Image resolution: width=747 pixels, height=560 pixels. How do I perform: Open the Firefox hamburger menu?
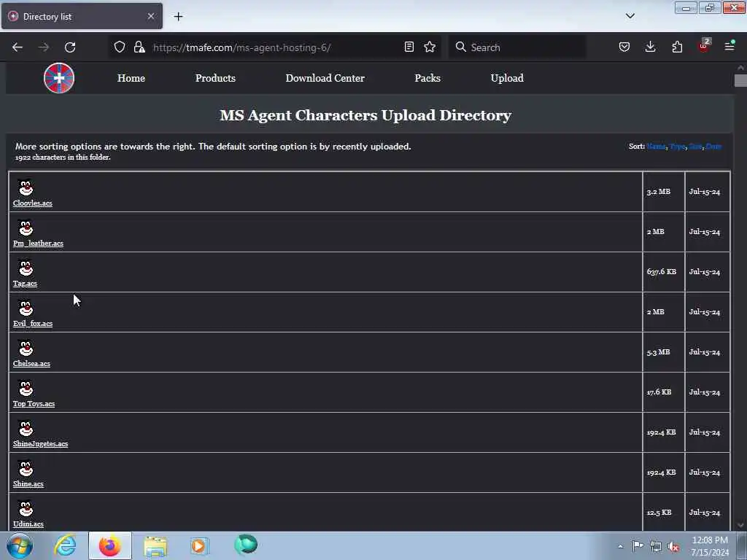click(729, 46)
